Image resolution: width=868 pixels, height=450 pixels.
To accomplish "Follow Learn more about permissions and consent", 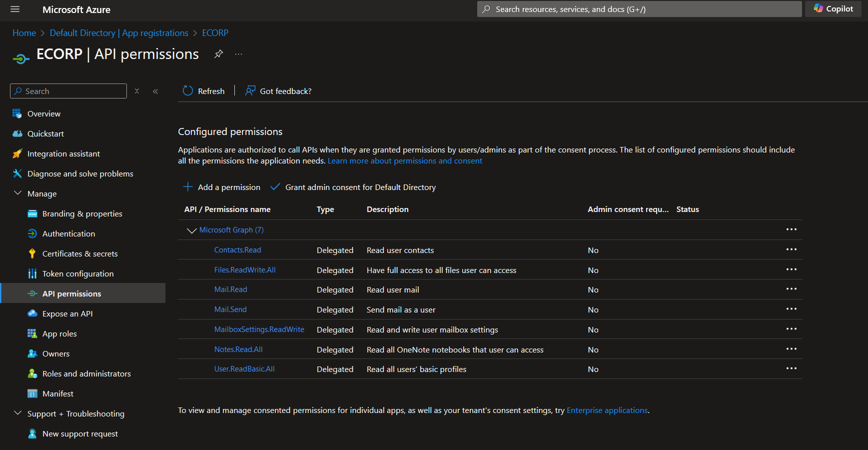I will coord(405,161).
